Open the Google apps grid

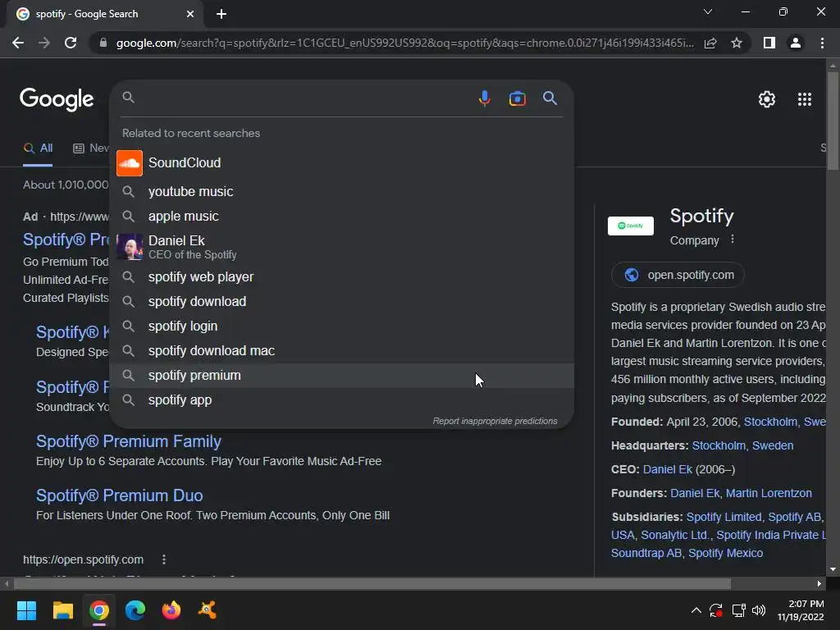pos(804,99)
